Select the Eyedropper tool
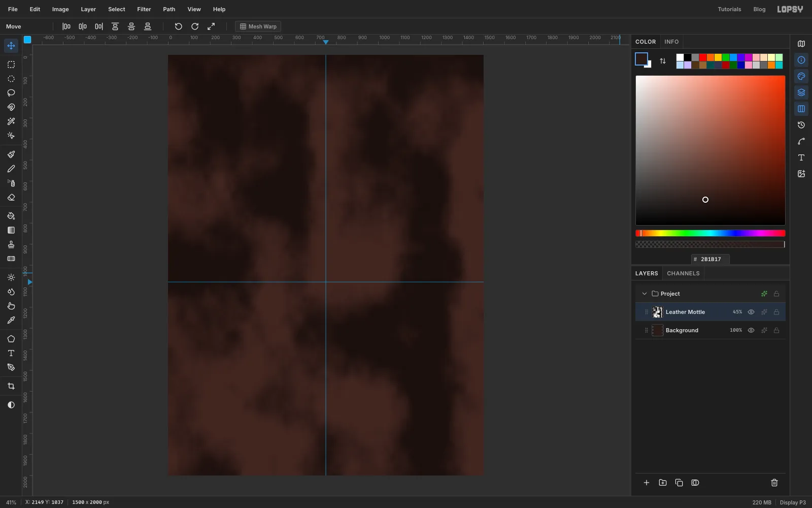Image resolution: width=812 pixels, height=508 pixels. pos(11,321)
